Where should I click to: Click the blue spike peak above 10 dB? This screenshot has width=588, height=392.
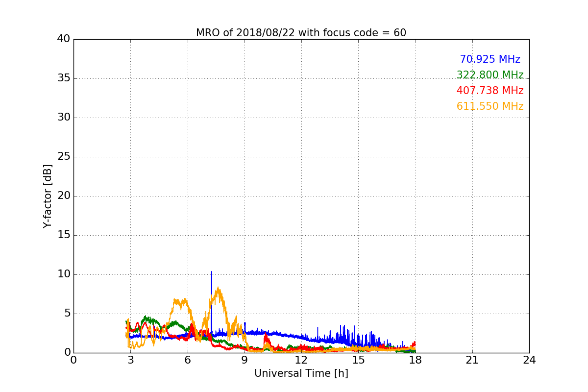pos(212,272)
